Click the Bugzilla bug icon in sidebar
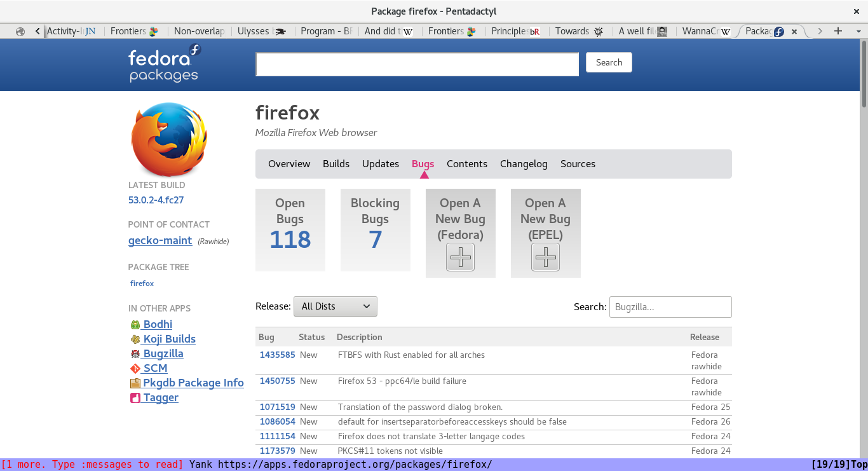868x471 pixels. pos(135,354)
